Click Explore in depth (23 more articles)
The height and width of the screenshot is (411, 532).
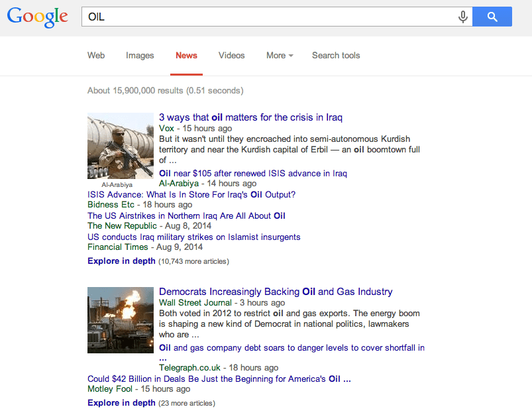coord(151,403)
